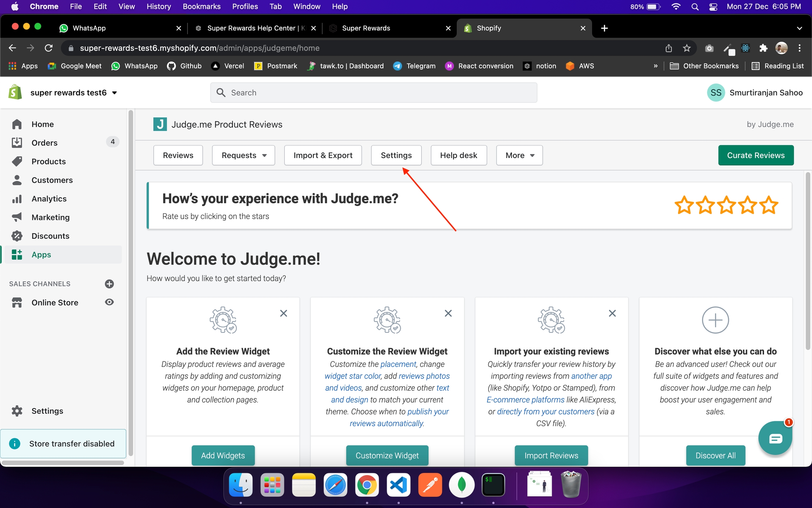Viewport: 812px width, 508px height.
Task: Click the add sales channel plus icon
Action: point(109,284)
